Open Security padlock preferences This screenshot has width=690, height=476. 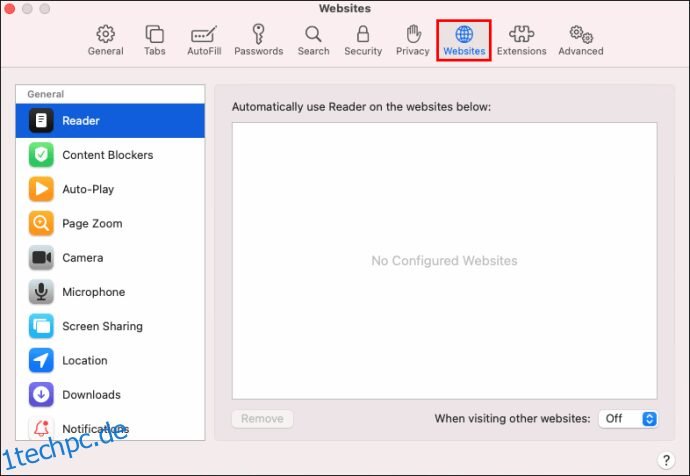tap(363, 40)
